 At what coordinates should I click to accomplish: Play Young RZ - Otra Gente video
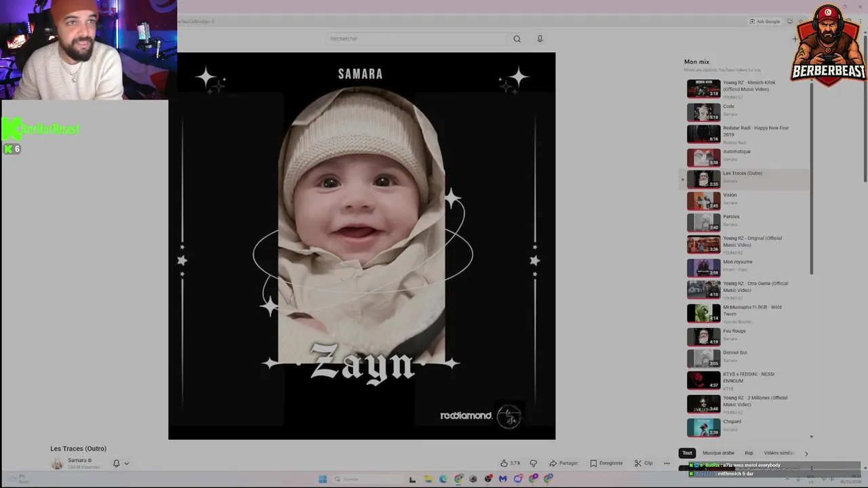coord(746,289)
